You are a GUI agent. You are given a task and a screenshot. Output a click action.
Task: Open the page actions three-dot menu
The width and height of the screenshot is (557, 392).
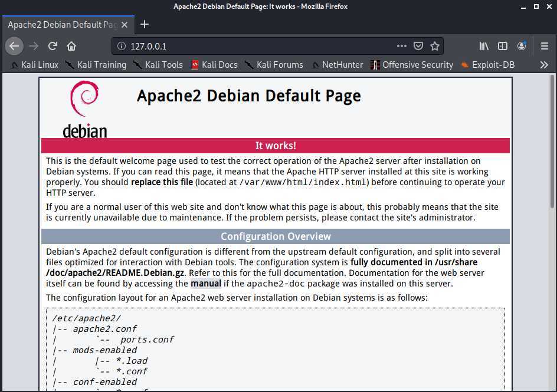click(401, 46)
